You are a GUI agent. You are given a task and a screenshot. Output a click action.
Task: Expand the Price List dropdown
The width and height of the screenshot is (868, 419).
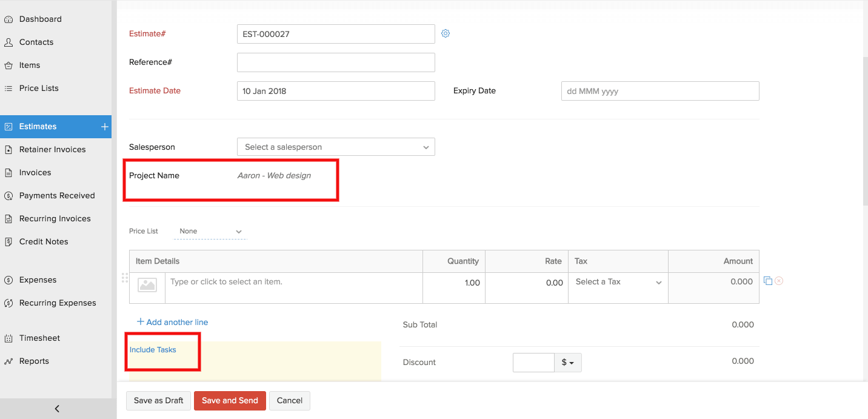tap(210, 232)
